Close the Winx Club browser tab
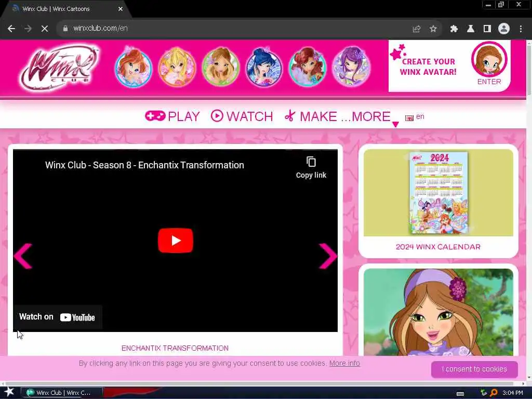This screenshot has height=399, width=532. tap(121, 9)
